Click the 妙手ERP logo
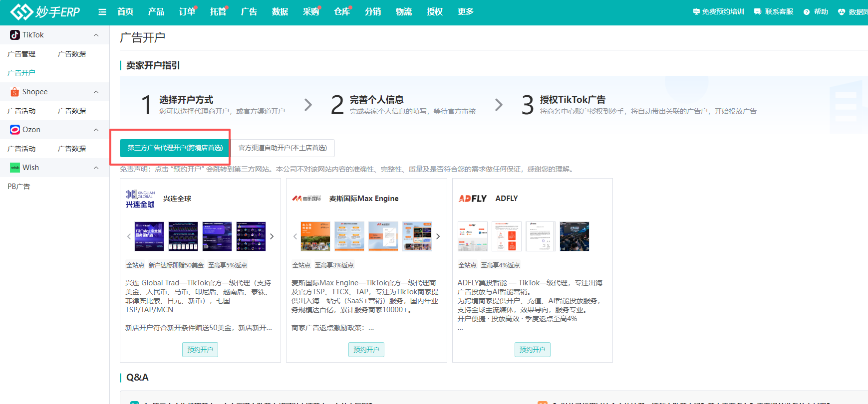Screen dimensions: 868x404 click(45, 11)
